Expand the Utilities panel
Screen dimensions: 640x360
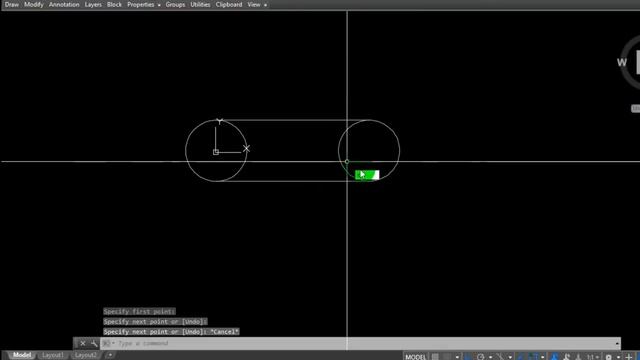[x=200, y=4]
